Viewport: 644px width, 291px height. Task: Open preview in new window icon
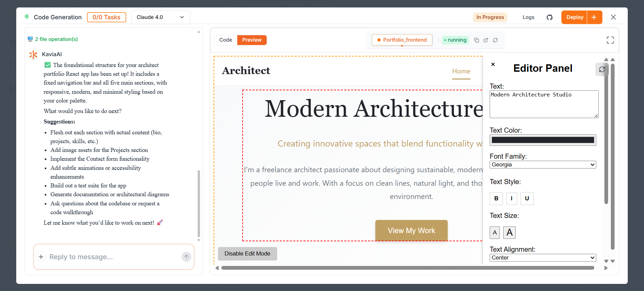pyautogui.click(x=486, y=40)
